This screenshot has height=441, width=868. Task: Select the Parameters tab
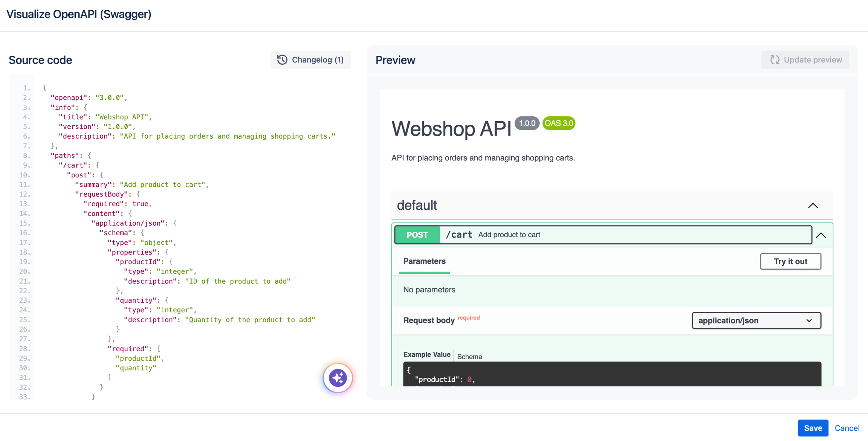click(x=424, y=261)
